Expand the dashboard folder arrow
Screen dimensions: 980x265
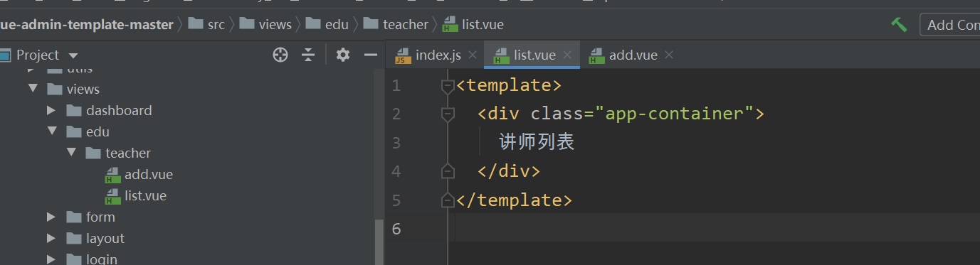pyautogui.click(x=51, y=110)
